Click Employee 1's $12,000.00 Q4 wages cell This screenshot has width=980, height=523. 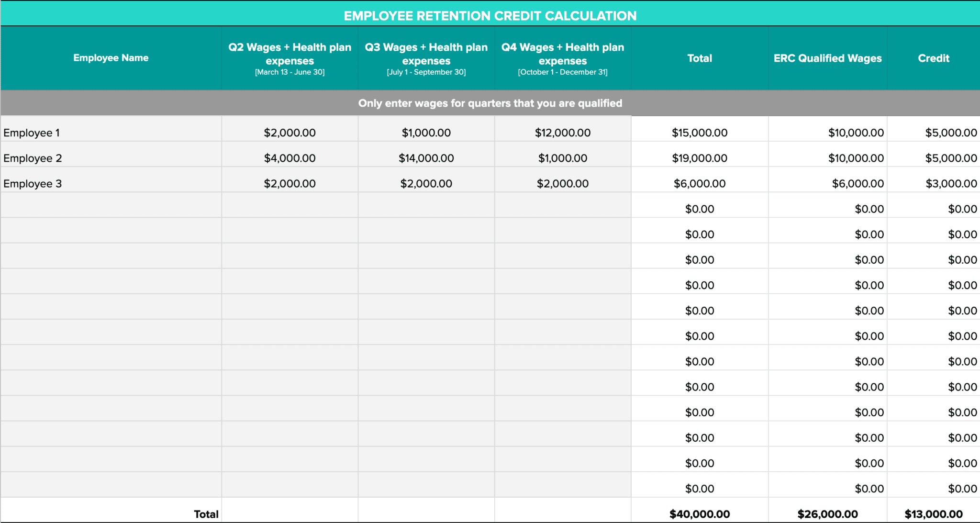pos(562,132)
